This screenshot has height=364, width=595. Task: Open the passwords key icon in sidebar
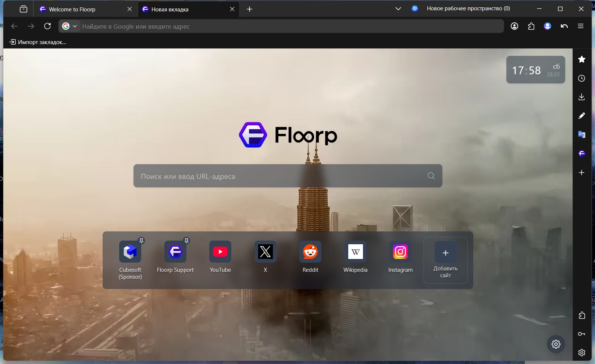tap(581, 334)
